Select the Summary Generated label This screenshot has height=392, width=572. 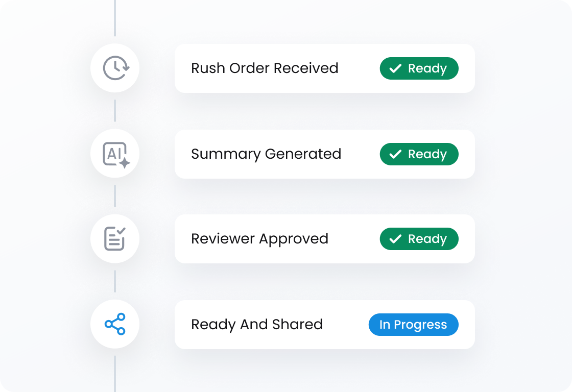[266, 154]
